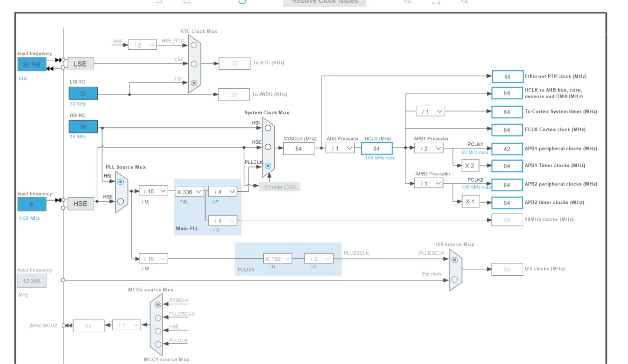The width and height of the screenshot is (628, 364).
Task: Choose PLLCLK in System Clock Mux
Action: pyautogui.click(x=268, y=166)
